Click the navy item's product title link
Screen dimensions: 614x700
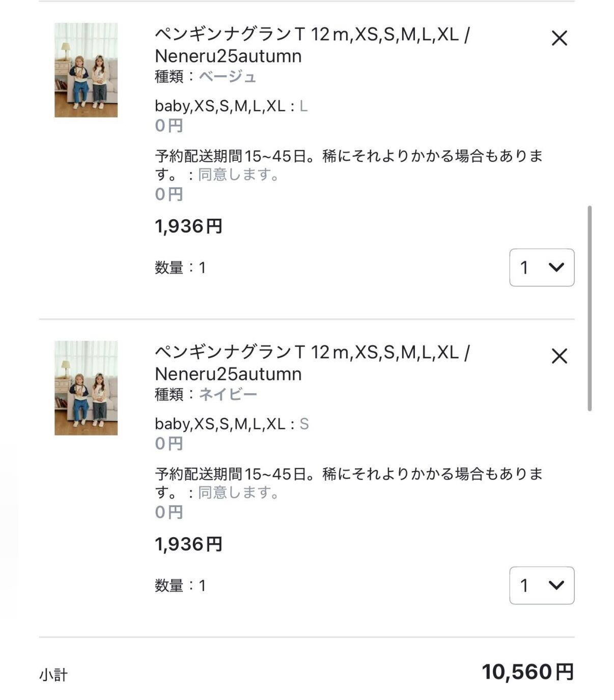[x=312, y=363]
